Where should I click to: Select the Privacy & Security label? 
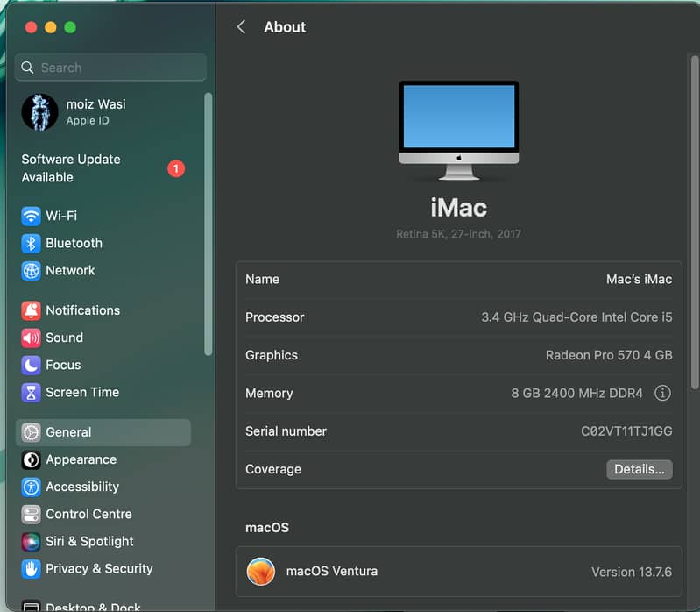point(99,568)
